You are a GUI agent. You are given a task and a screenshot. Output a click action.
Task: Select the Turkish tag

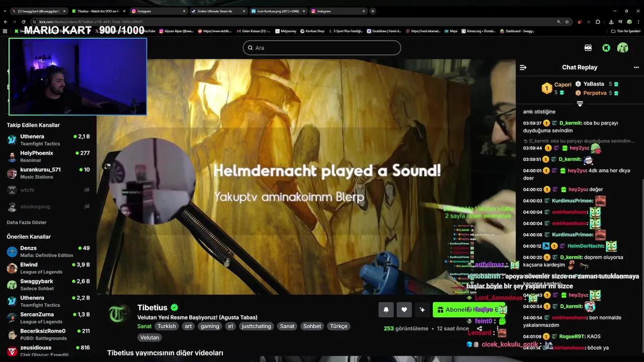coord(167,326)
